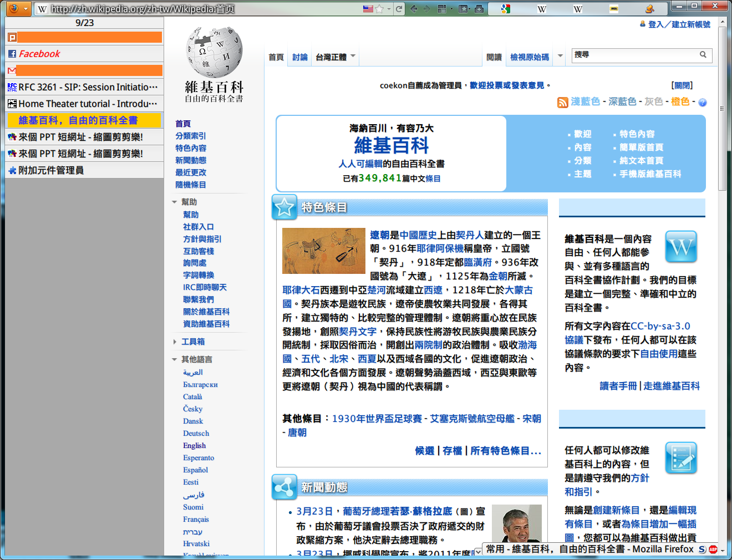Viewport: 732px width, 560px height.
Task: Click the Wikipedia globe logo
Action: click(x=214, y=52)
